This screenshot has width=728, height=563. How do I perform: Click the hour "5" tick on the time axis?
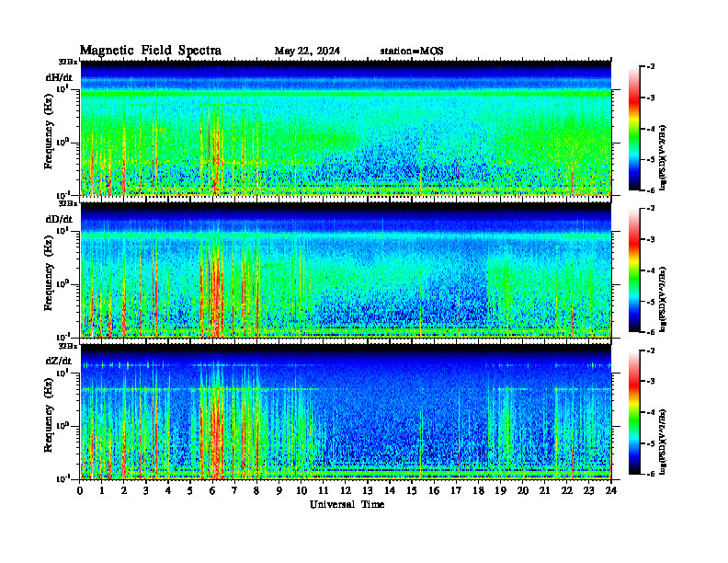[190, 491]
